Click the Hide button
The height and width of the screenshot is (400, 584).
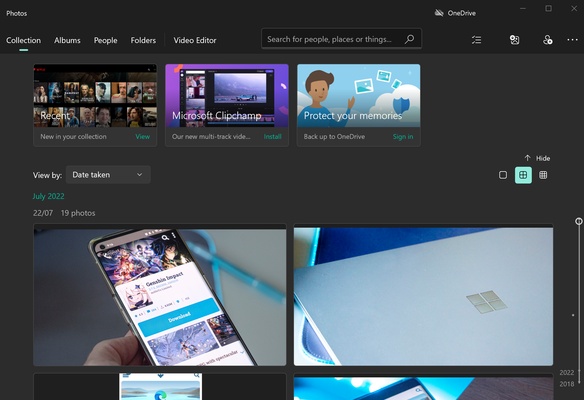pyautogui.click(x=537, y=158)
